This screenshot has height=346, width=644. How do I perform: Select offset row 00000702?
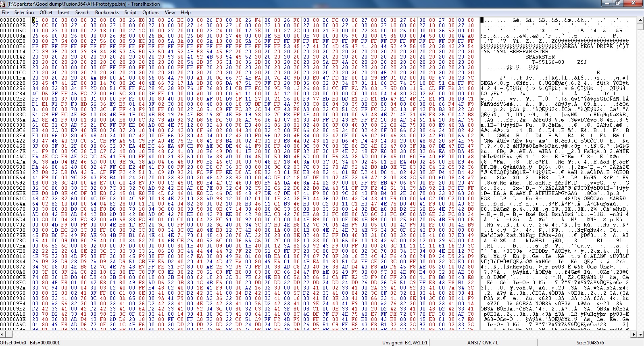click(13, 224)
